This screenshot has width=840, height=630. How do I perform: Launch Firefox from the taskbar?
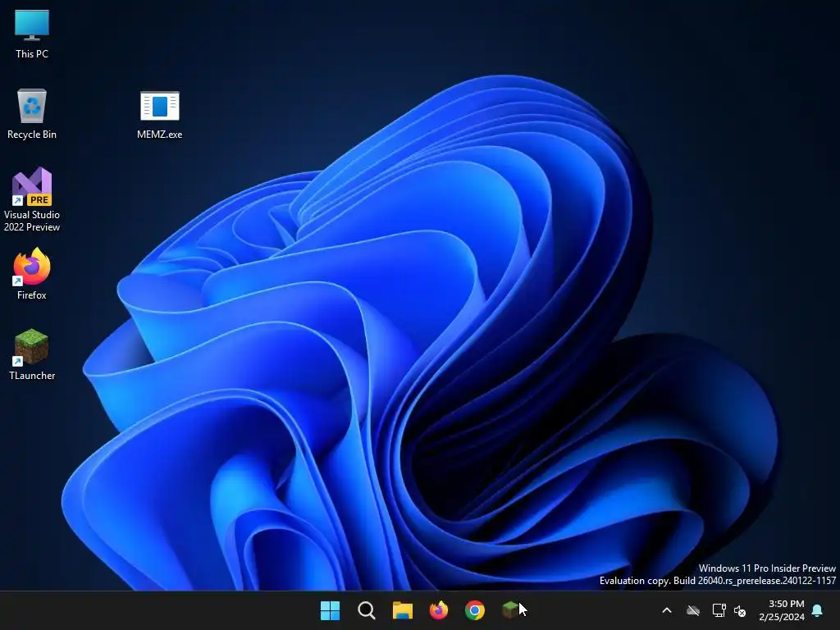(439, 610)
